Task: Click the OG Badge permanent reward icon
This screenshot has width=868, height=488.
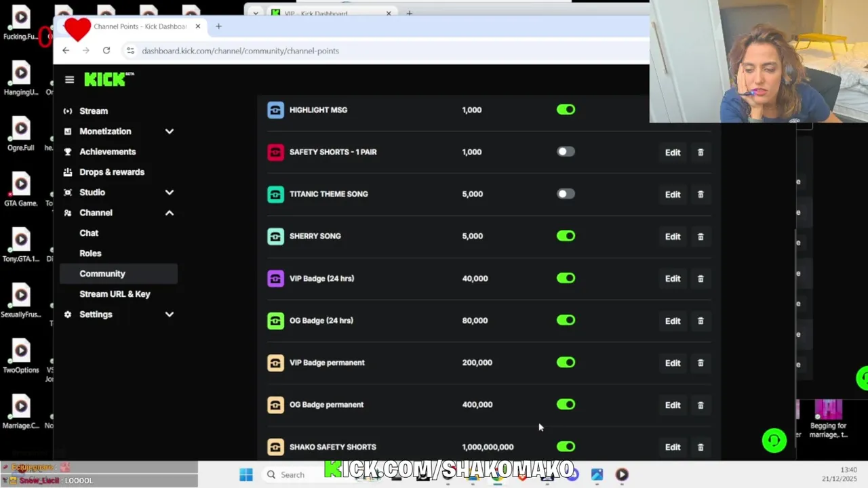Action: tap(275, 405)
